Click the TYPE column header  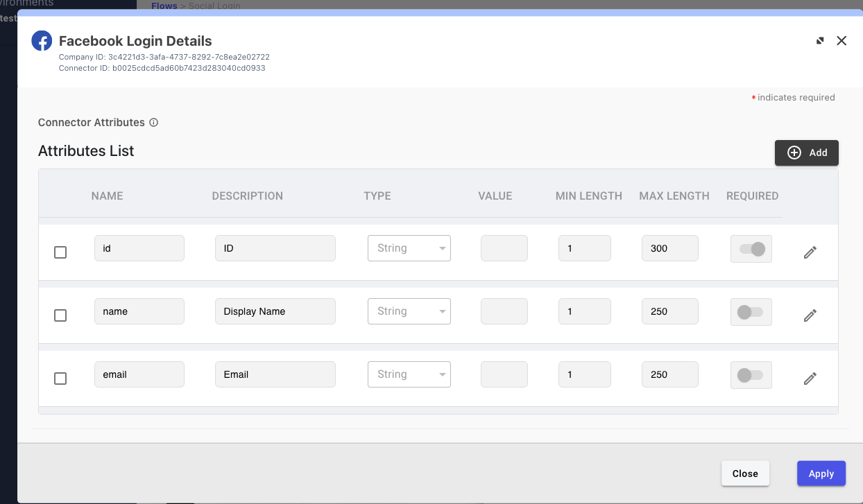(x=377, y=196)
